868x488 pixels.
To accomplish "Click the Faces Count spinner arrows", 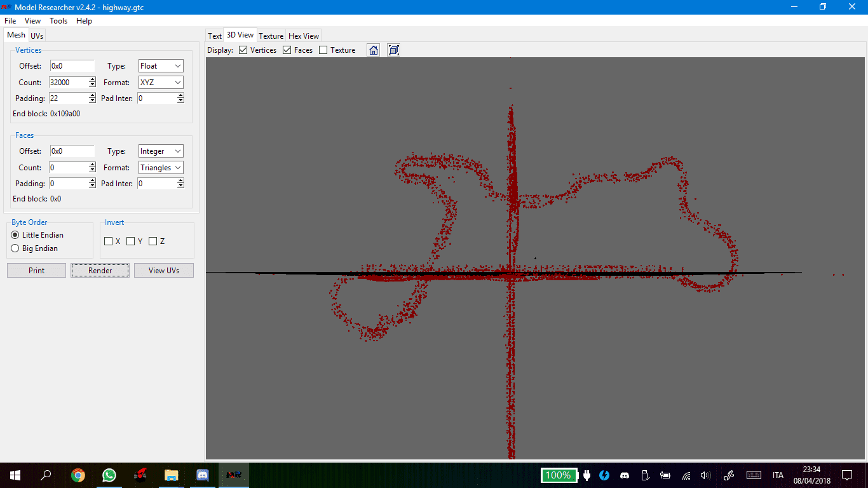I will (x=93, y=168).
